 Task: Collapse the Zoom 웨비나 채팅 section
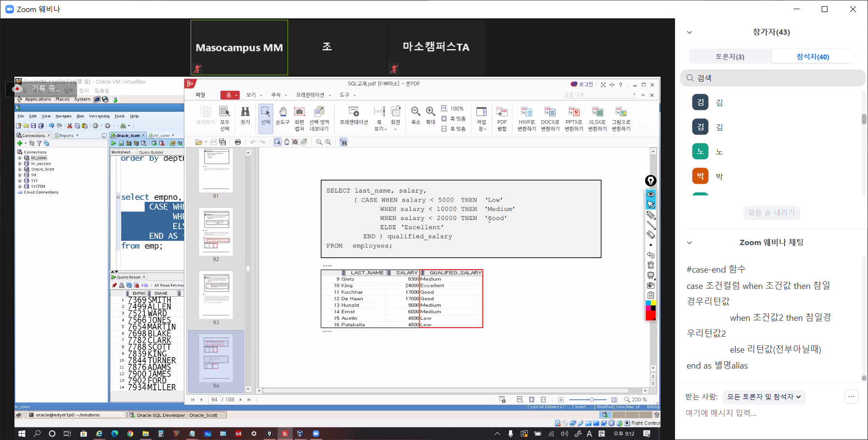click(x=689, y=243)
